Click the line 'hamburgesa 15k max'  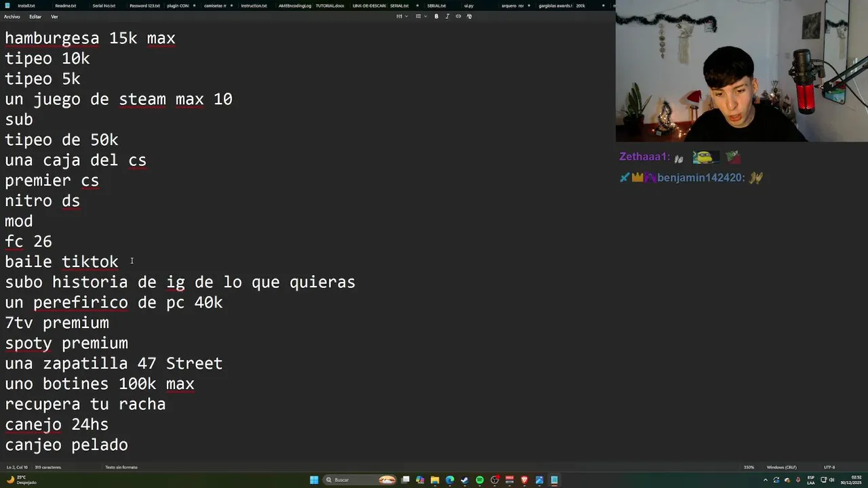[x=90, y=39]
